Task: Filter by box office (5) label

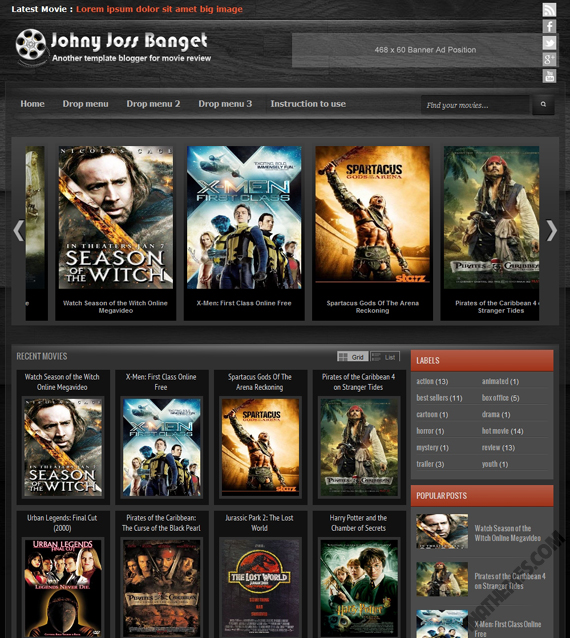Action: click(500, 398)
